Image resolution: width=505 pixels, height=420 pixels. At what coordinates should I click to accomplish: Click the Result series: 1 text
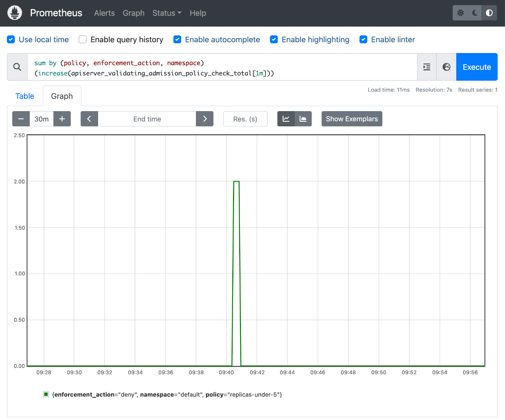[478, 90]
